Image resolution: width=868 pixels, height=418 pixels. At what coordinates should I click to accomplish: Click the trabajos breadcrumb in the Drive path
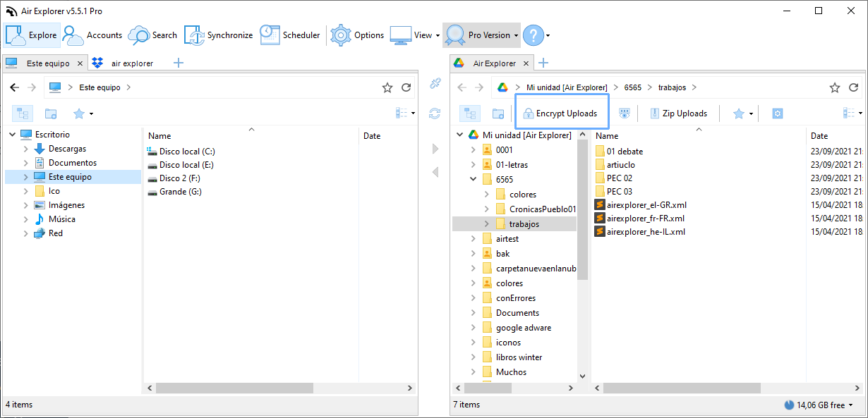[x=673, y=87]
